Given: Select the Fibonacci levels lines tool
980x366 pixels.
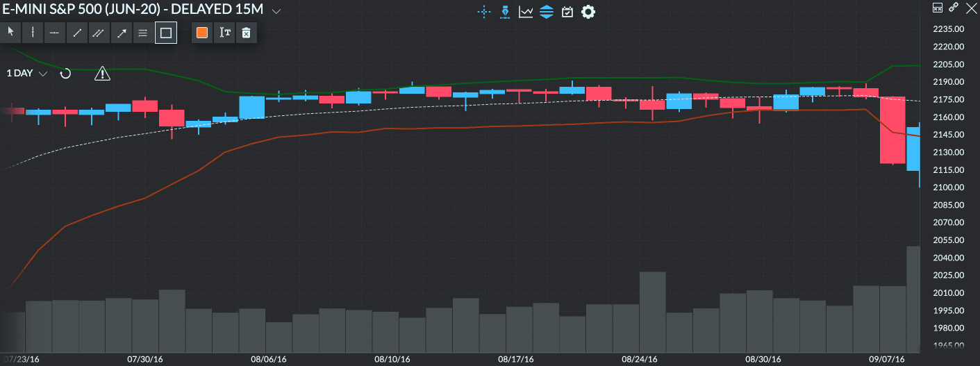Looking at the screenshot, I should [143, 33].
